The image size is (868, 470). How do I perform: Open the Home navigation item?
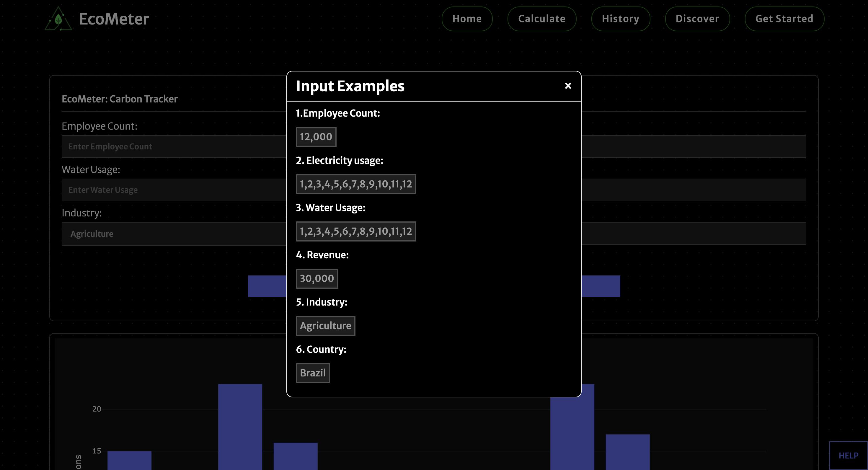[x=467, y=19]
